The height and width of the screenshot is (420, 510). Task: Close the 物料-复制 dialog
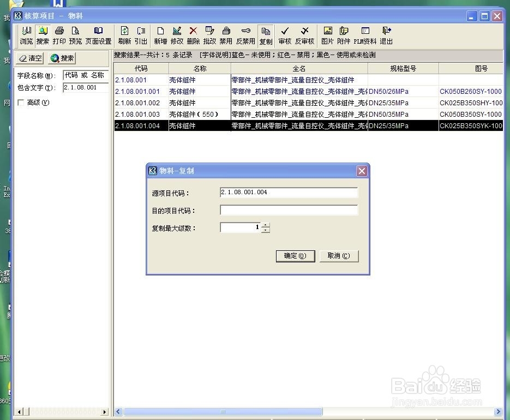[x=362, y=171]
